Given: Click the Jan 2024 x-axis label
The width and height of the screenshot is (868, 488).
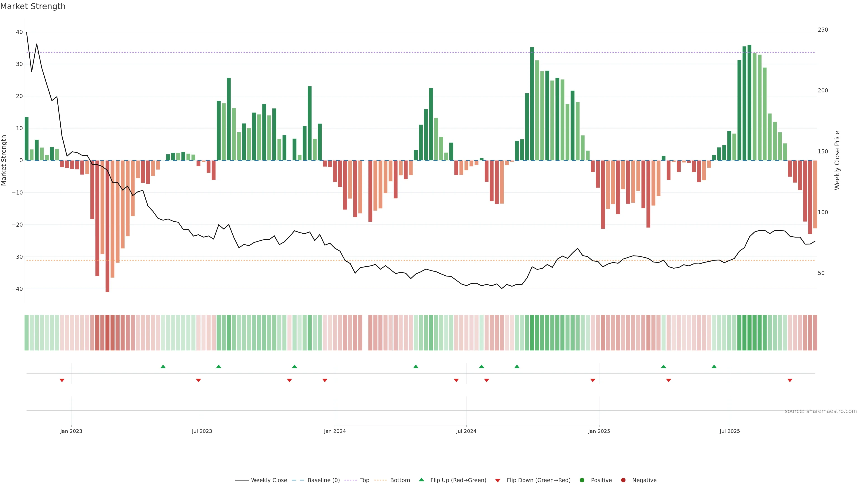Looking at the screenshot, I should pyautogui.click(x=335, y=431).
